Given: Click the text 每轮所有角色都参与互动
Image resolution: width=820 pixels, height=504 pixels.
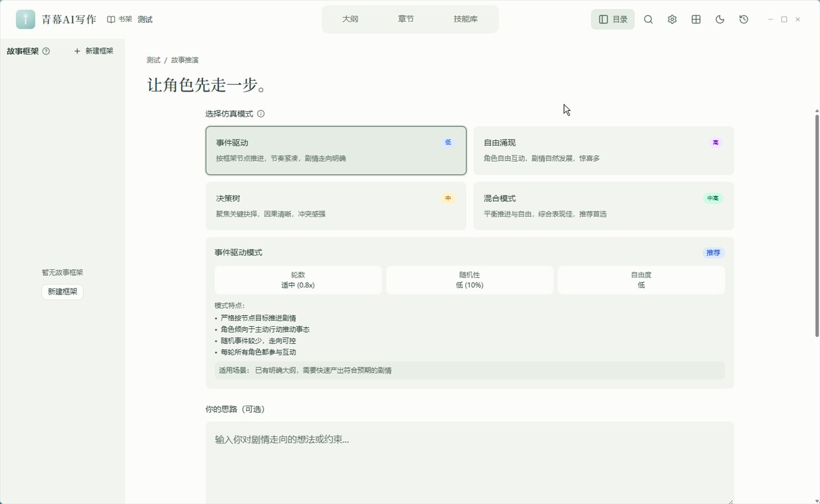Looking at the screenshot, I should coord(258,352).
